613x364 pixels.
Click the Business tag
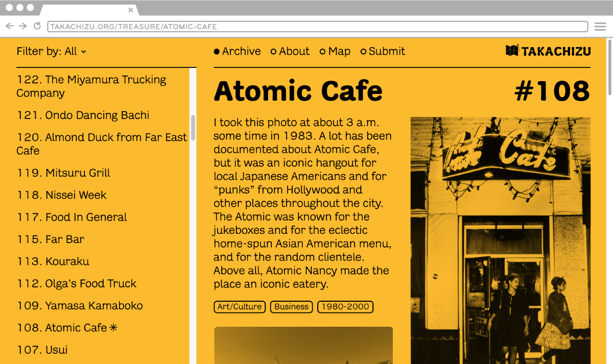pos(292,307)
